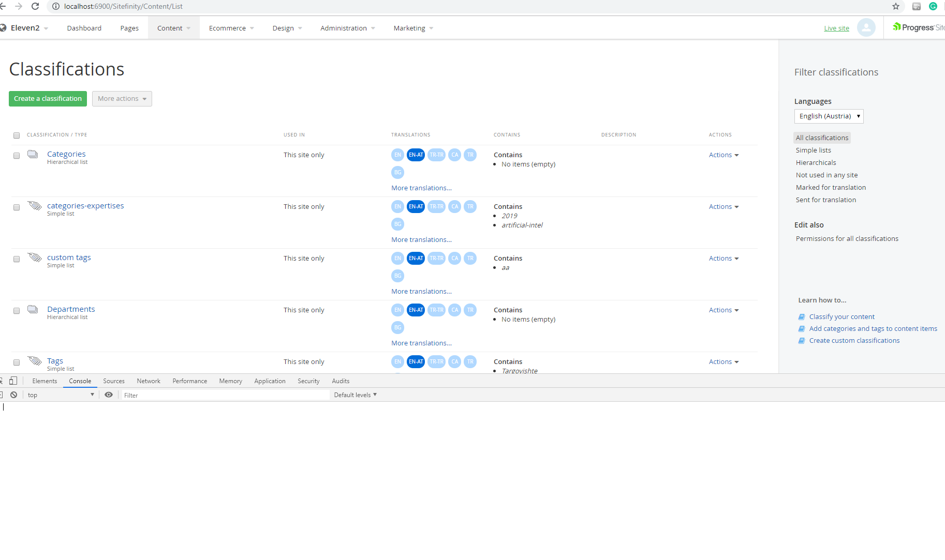Click the book icon beside Classify your content

coord(802,316)
